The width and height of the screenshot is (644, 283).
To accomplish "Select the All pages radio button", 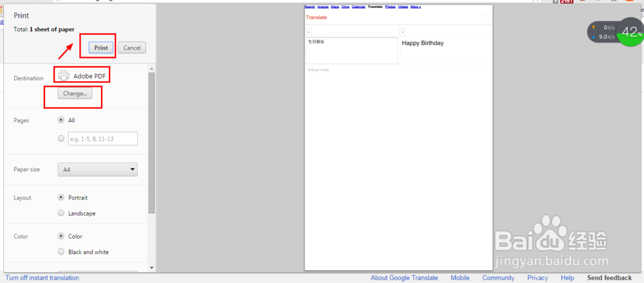I will tap(61, 120).
